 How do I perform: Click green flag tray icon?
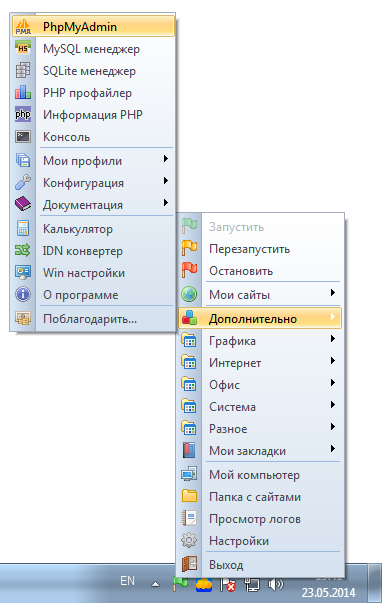point(180,584)
